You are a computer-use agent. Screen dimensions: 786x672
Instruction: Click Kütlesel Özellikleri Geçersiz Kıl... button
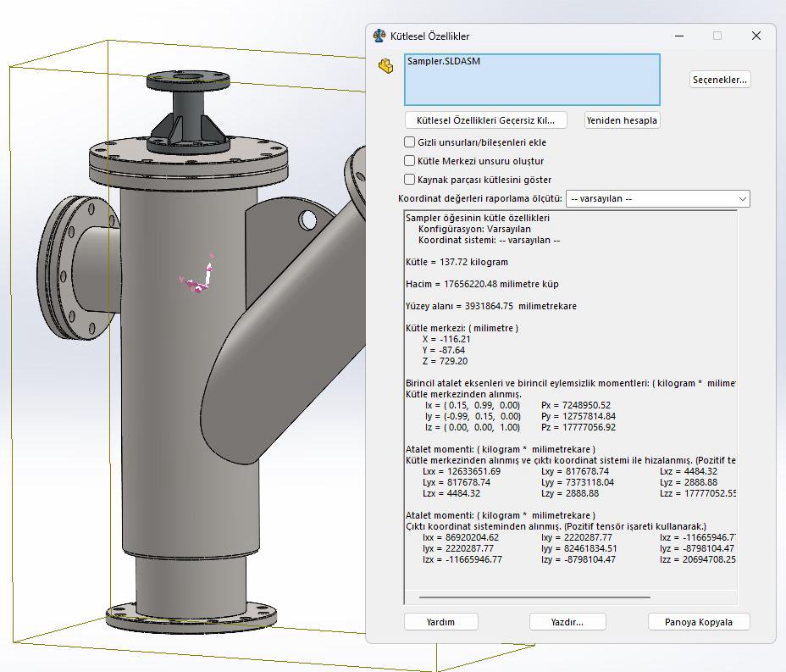coord(485,120)
